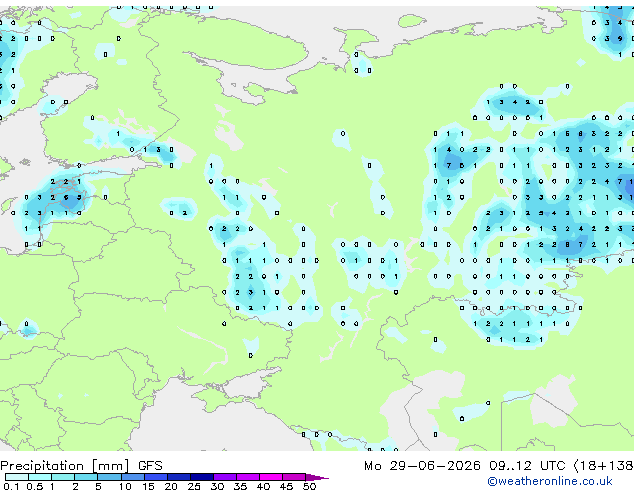Click the 1–2 mm legend color swatch
The width and height of the screenshot is (634, 490).
coord(63,477)
